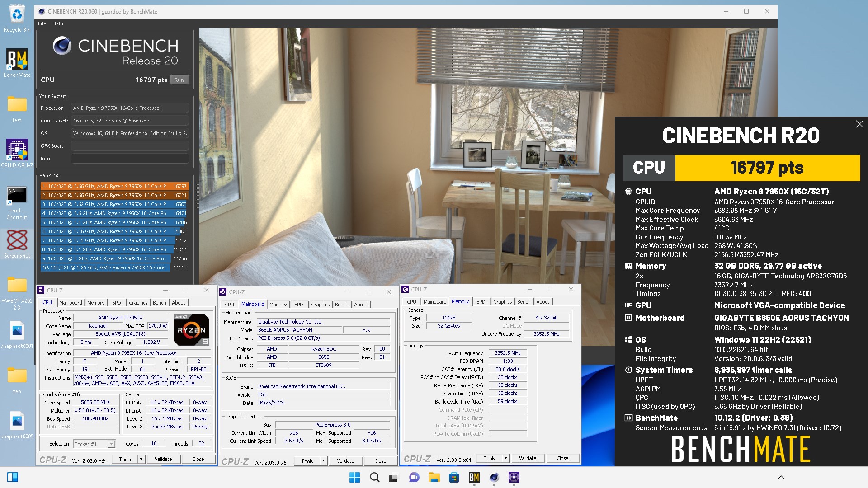Close the BenchMate result overlay
The width and height of the screenshot is (868, 488).
pos(859,124)
